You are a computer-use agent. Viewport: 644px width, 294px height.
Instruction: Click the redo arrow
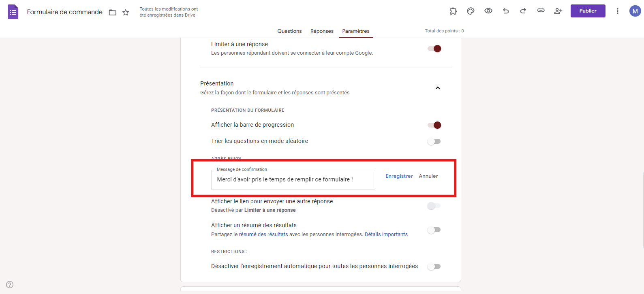pyautogui.click(x=523, y=11)
